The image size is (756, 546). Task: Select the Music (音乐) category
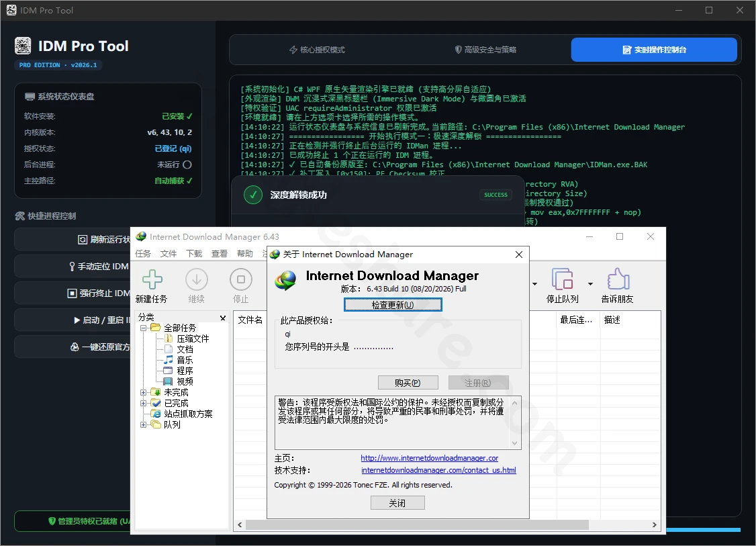[185, 360]
